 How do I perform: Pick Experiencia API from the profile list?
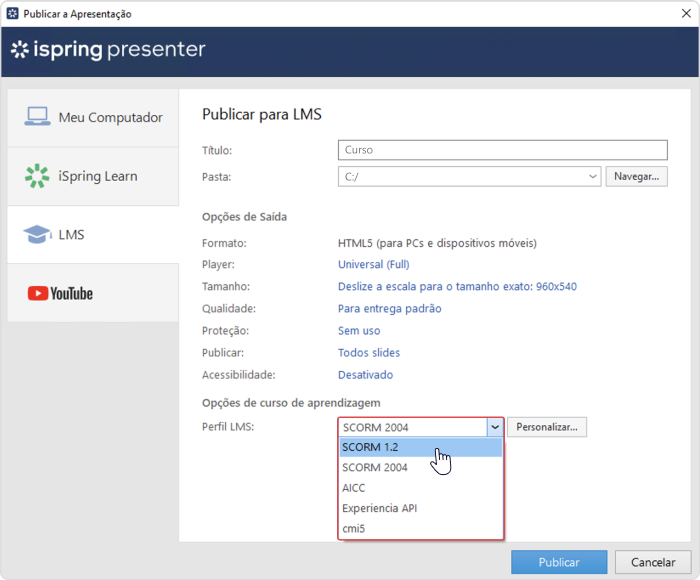coord(421,508)
